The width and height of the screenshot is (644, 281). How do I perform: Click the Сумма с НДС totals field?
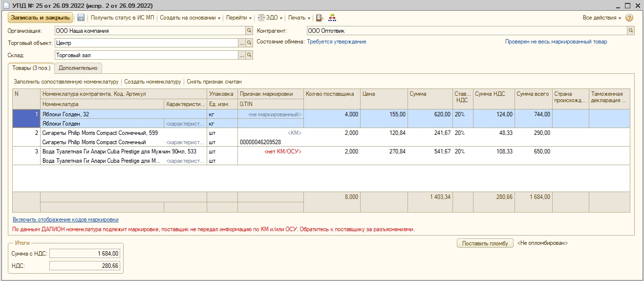click(x=85, y=254)
